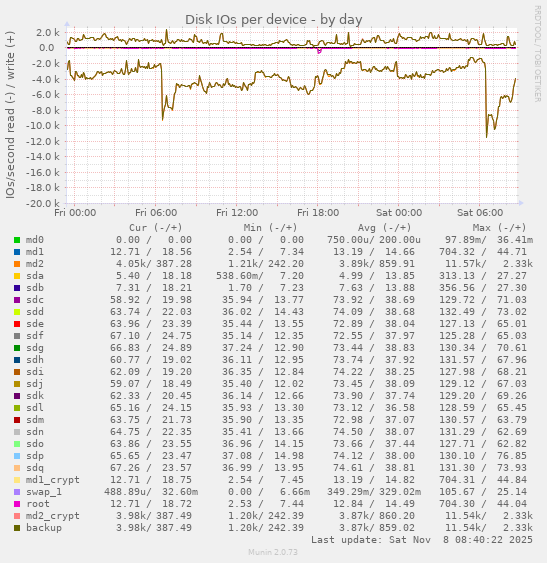Click the sdo light green legend swatch
Screen dimensions: 547x563
pos(17,444)
